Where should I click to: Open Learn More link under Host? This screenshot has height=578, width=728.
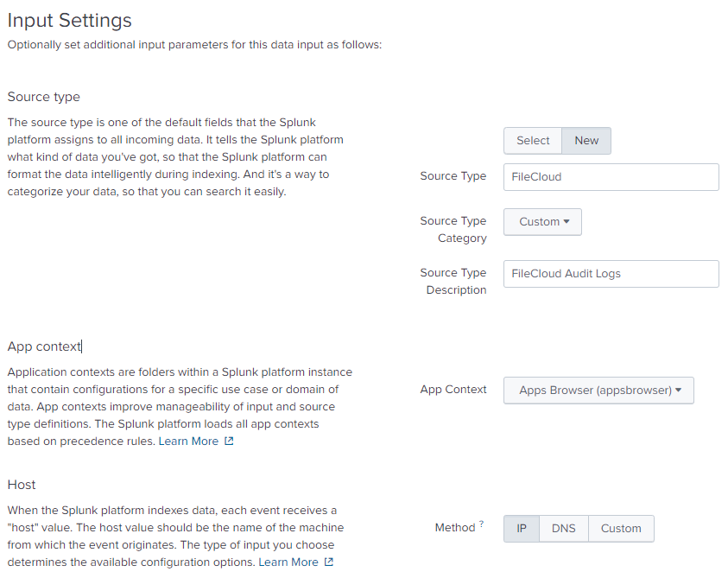[288, 562]
